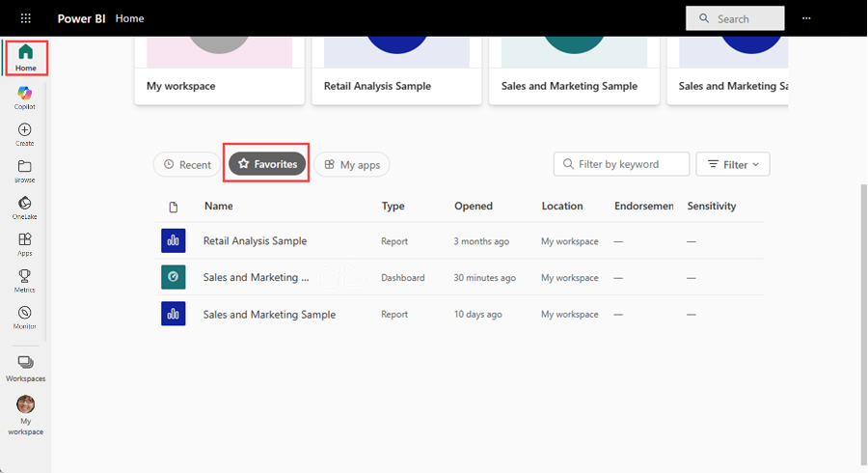Click the Home breadcrumb in header
Screen dimensions: 868x473
[x=129, y=18]
